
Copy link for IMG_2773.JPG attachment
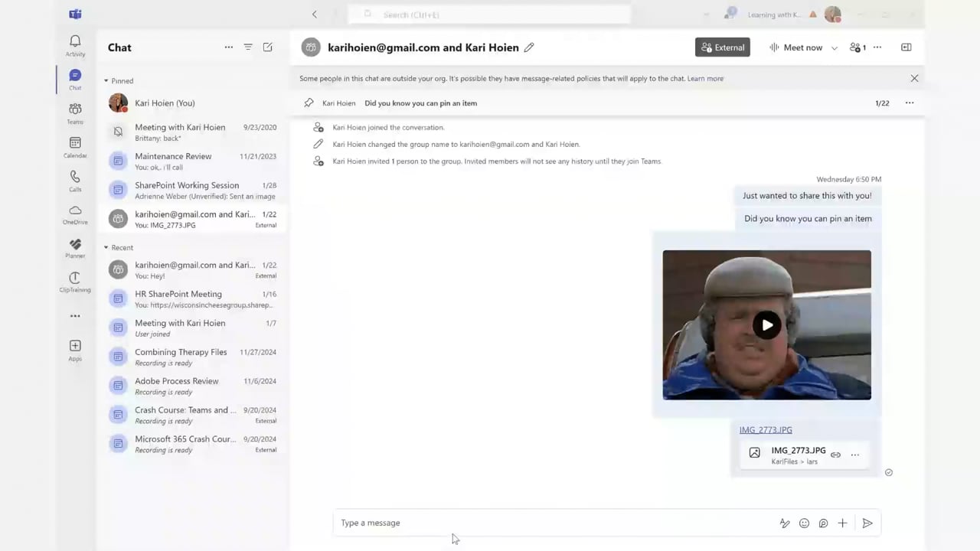835,455
